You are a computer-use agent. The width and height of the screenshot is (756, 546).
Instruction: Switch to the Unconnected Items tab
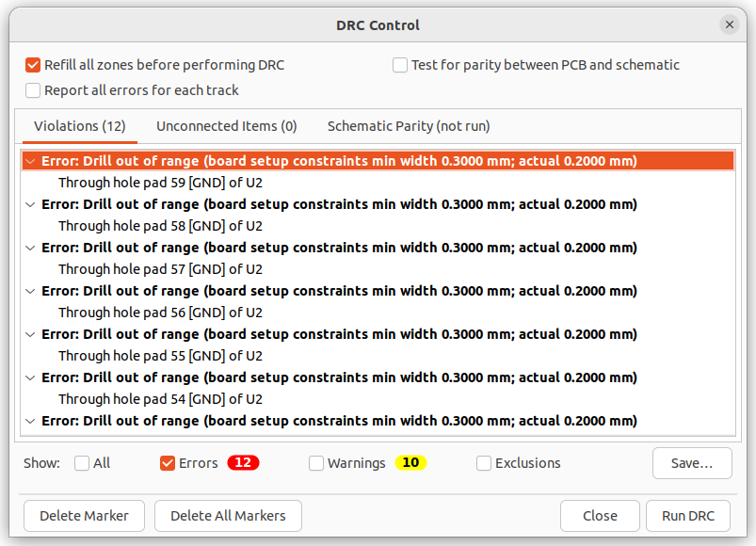[227, 126]
